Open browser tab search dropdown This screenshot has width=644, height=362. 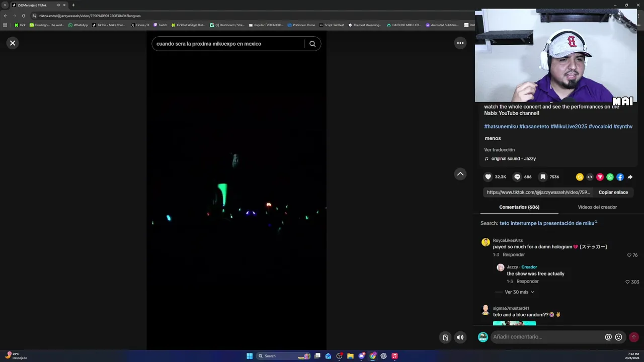pyautogui.click(x=5, y=5)
